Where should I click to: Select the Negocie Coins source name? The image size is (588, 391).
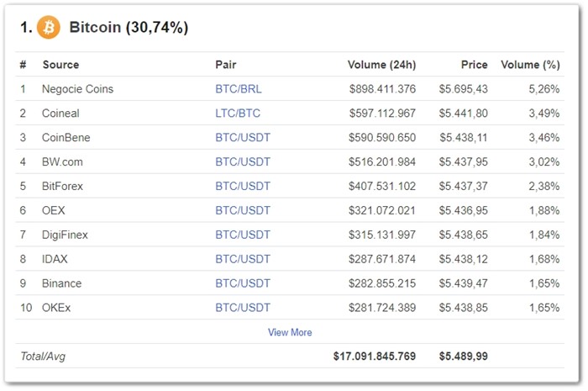click(77, 89)
